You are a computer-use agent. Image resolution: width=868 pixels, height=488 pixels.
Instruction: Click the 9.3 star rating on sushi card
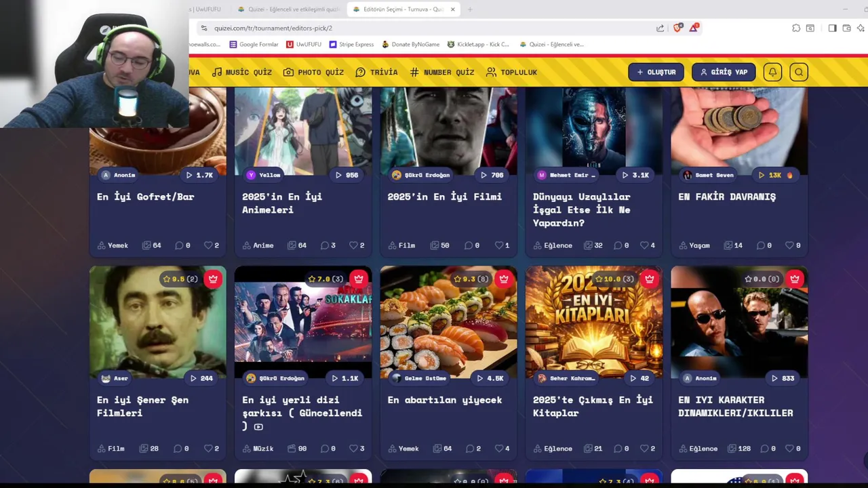point(471,279)
